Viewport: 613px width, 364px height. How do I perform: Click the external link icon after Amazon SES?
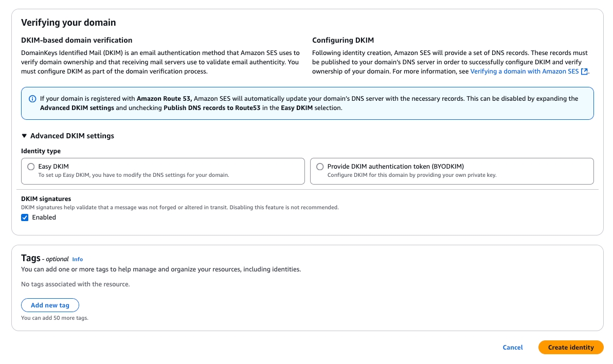pyautogui.click(x=584, y=71)
